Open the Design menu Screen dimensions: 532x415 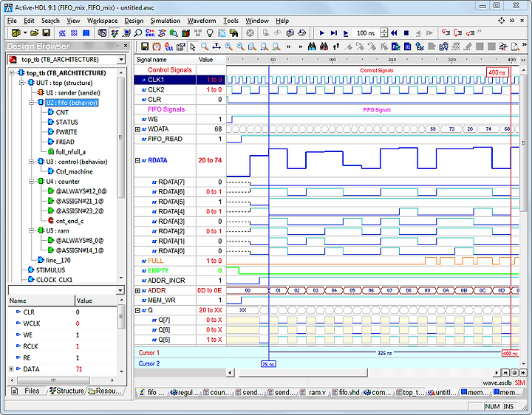click(x=134, y=21)
